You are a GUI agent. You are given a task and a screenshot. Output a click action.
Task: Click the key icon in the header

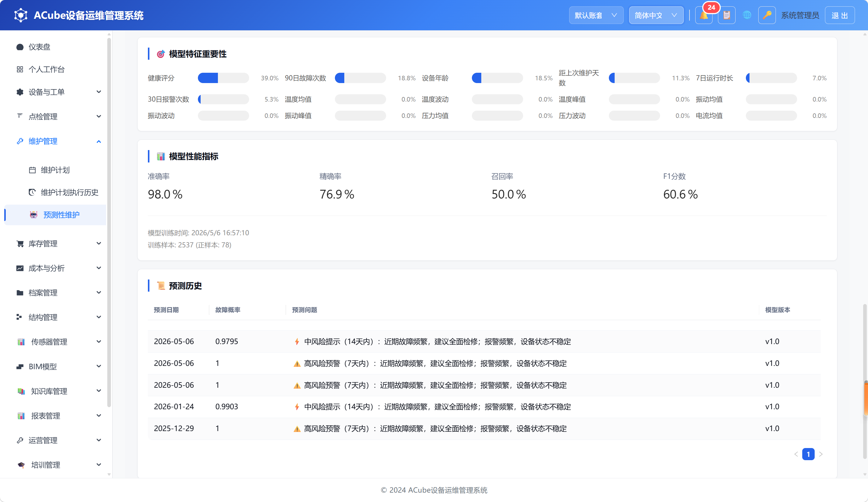(x=767, y=15)
